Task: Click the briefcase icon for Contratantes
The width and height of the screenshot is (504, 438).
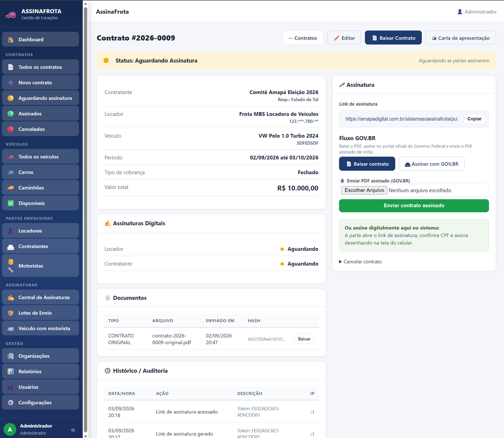Action: pyautogui.click(x=11, y=247)
